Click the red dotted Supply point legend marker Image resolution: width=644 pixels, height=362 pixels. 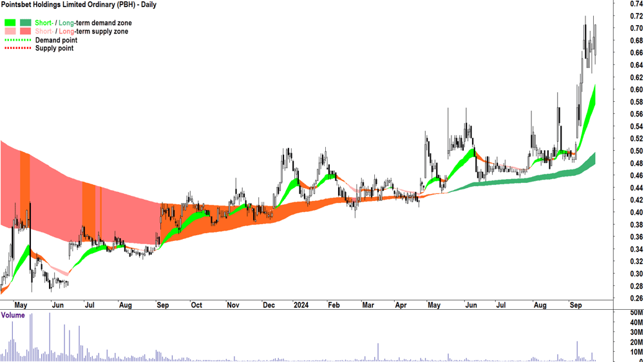tap(17, 48)
